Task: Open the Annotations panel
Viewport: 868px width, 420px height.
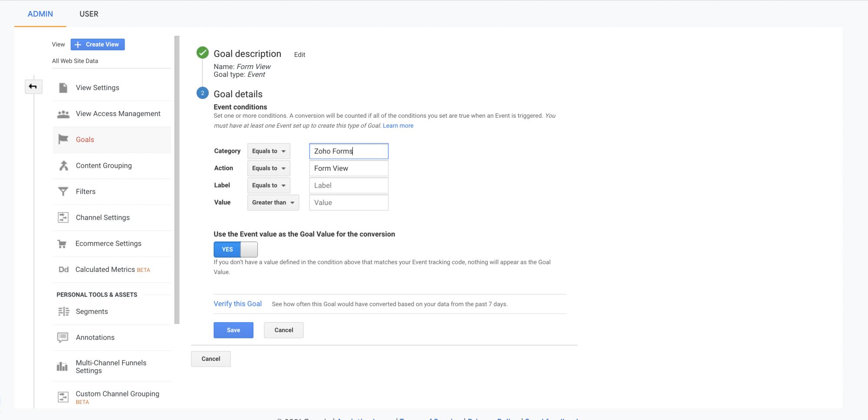Action: click(95, 337)
